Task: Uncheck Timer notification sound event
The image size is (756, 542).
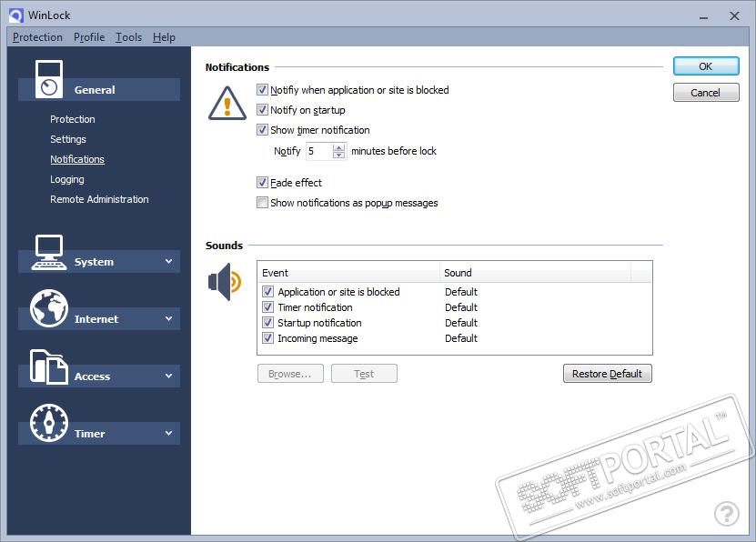Action: point(267,306)
